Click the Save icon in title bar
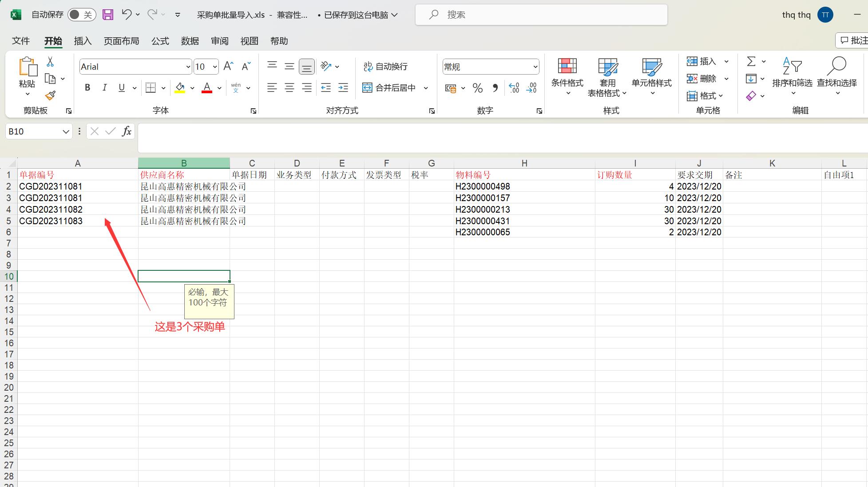Viewport: 868px width, 487px height. (x=108, y=15)
